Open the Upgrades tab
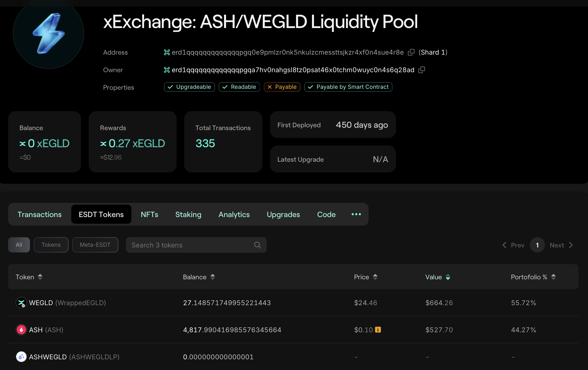The height and width of the screenshot is (370, 588). (283, 214)
